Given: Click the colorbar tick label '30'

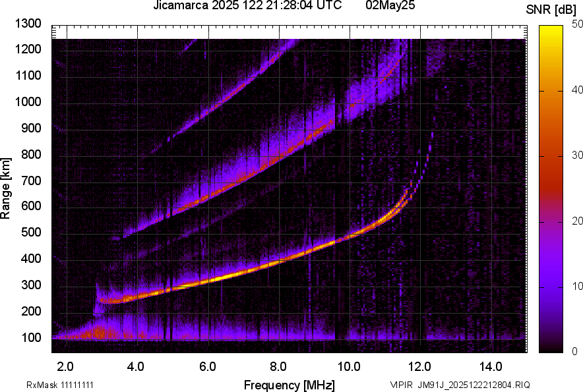Looking at the screenshot, I should [578, 155].
